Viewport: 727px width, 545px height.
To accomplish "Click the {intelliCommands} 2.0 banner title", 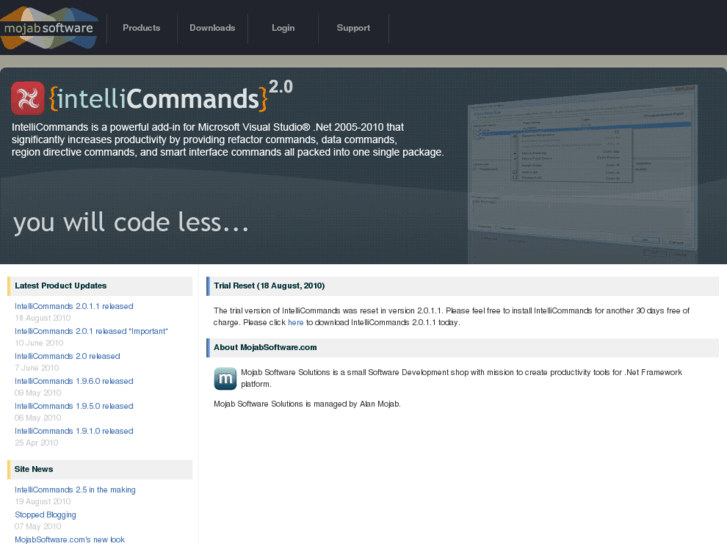I will 171,96.
